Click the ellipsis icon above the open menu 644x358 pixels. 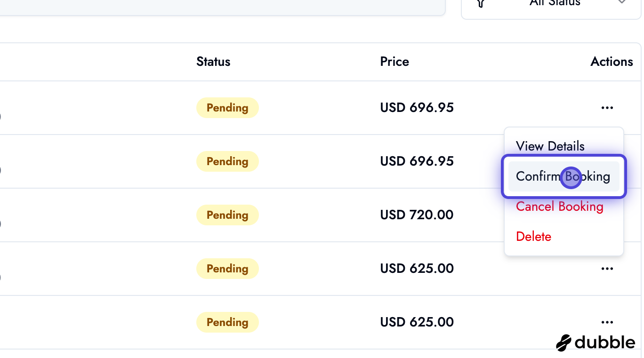(x=607, y=107)
